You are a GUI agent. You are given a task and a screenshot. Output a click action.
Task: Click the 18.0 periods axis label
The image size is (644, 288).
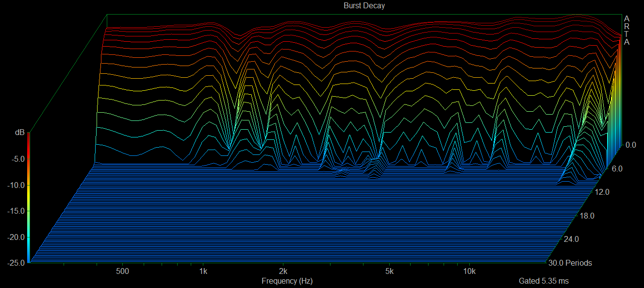tap(587, 216)
